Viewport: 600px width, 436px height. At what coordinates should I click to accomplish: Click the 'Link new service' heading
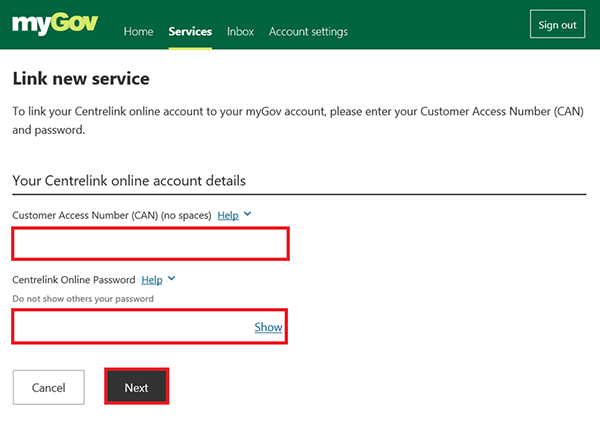(x=81, y=78)
